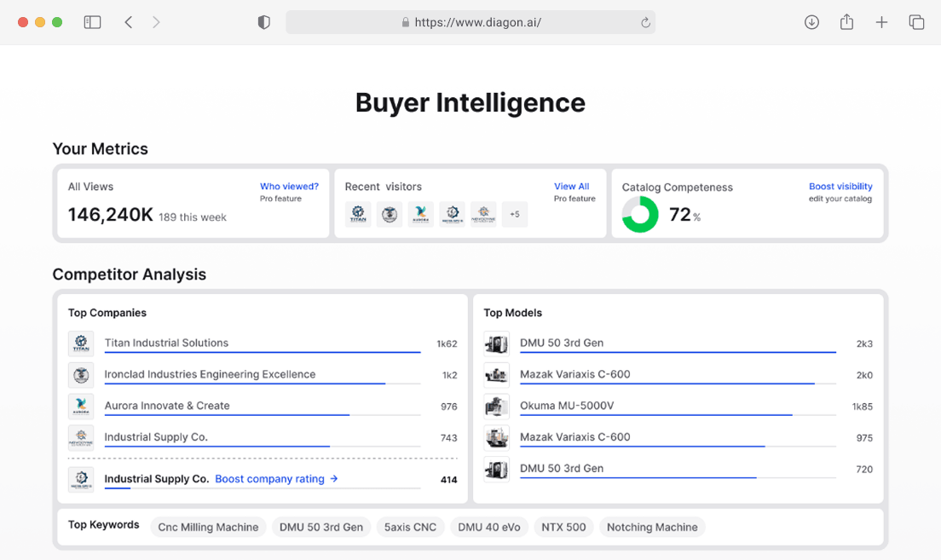
Task: Select the DMU 50 3rd Gen keyword chip
Action: coord(321,527)
